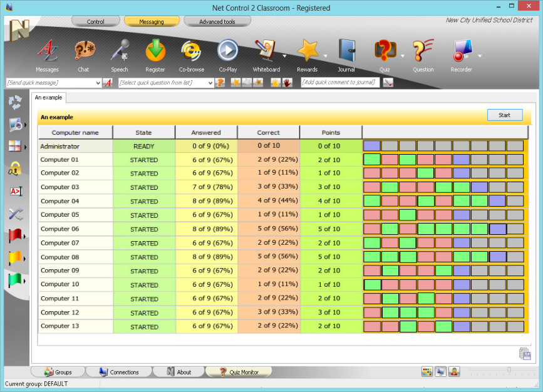Click Administrator's first blue answer square

(x=371, y=146)
